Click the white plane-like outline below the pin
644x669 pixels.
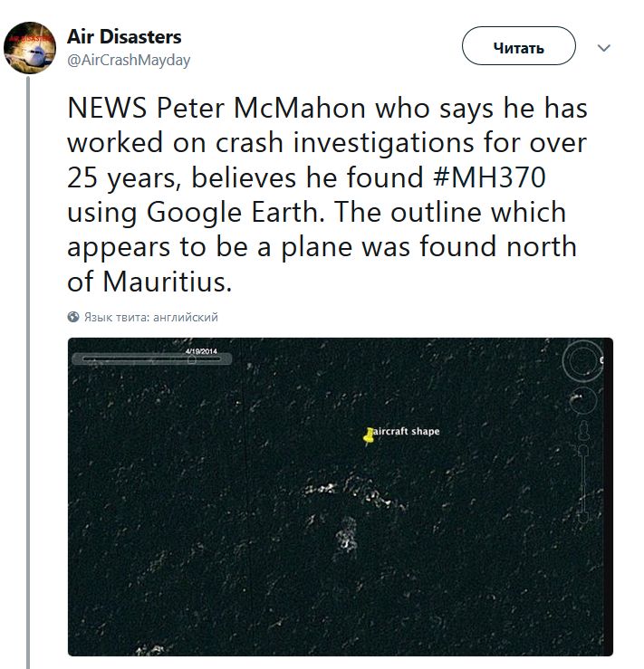pos(346,534)
